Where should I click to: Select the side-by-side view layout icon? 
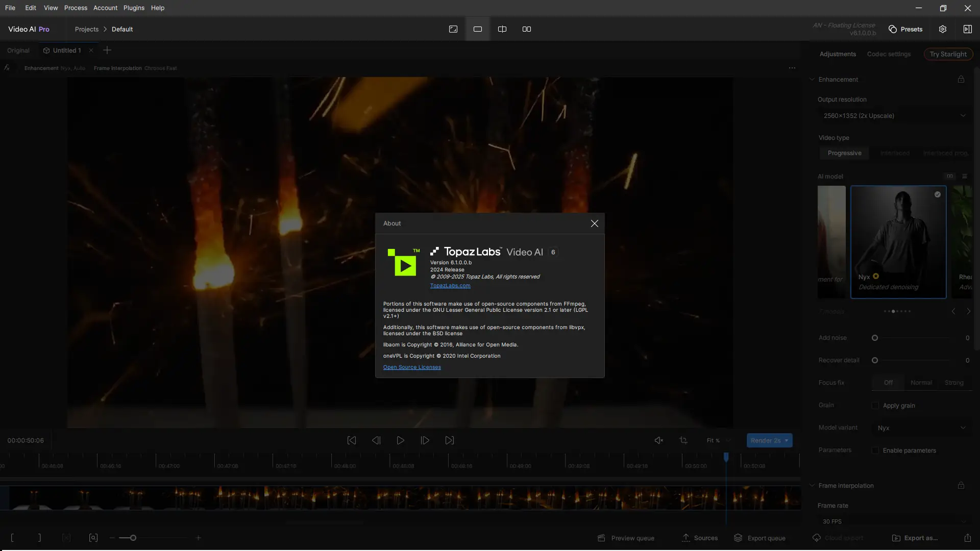click(526, 29)
